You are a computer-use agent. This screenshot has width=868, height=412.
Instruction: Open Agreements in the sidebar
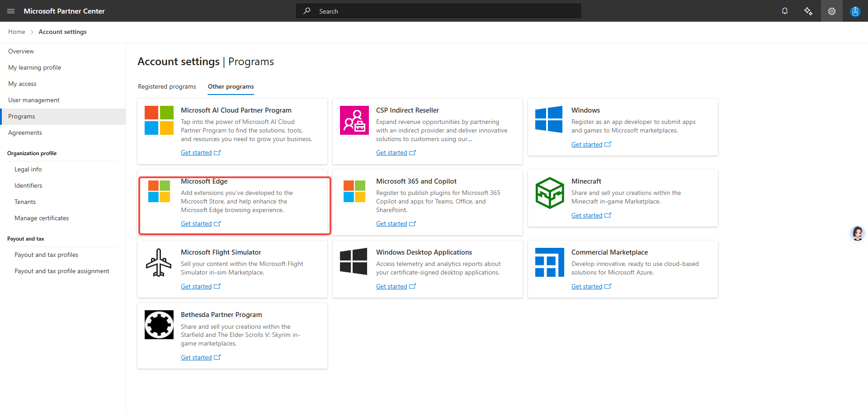(x=63, y=133)
